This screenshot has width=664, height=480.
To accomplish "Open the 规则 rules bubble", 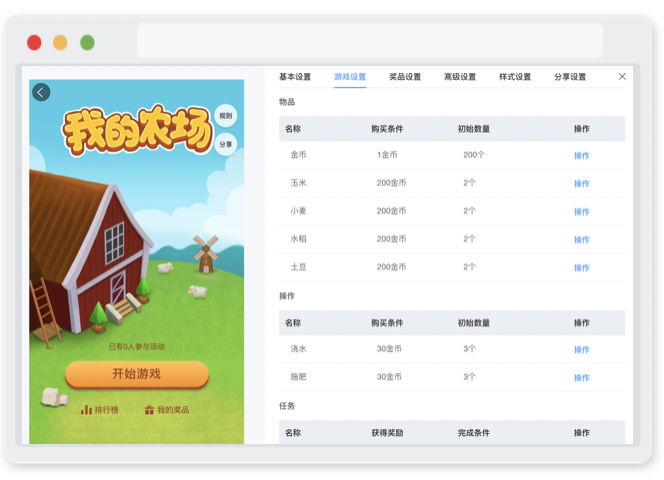I will coord(226,116).
